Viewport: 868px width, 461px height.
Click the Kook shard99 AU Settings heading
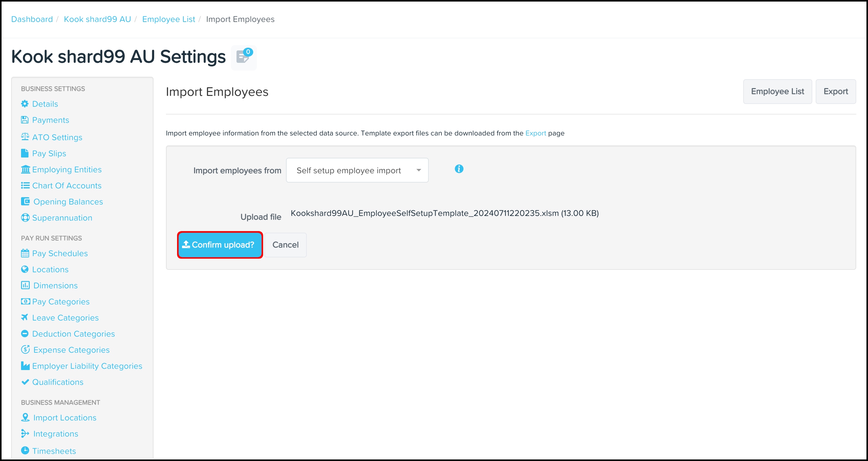pos(119,57)
